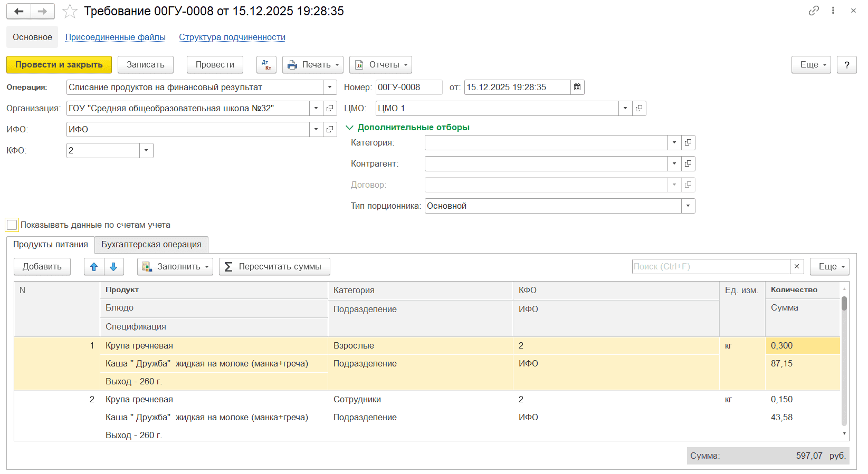Switch to Бухгалтерская операция tab

coord(151,245)
